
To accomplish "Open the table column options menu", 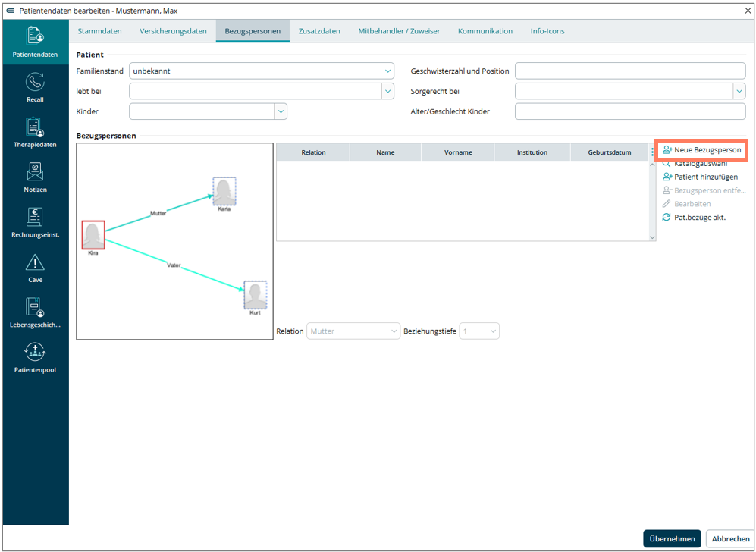I will point(652,152).
